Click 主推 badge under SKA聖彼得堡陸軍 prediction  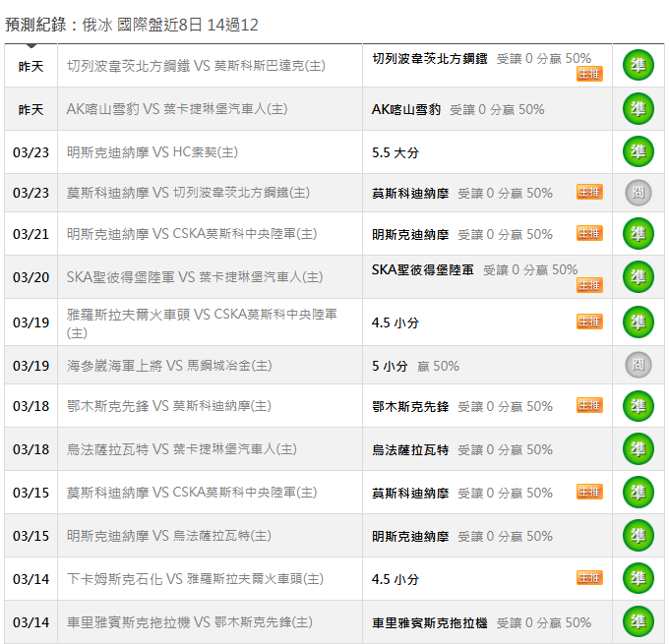pyautogui.click(x=589, y=285)
